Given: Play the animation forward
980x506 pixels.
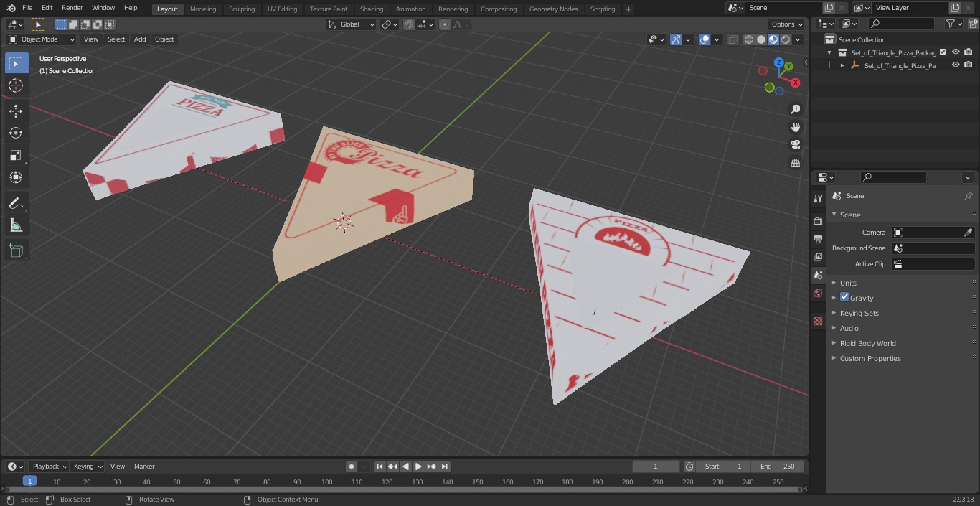Looking at the screenshot, I should pos(418,467).
